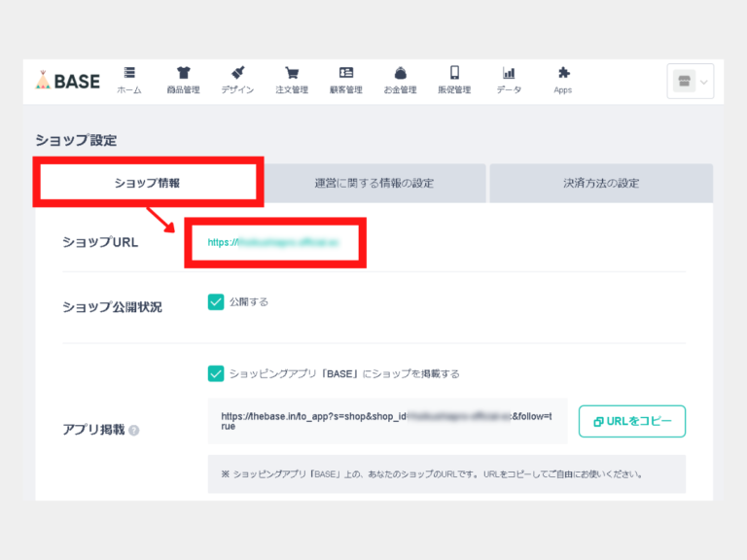The width and height of the screenshot is (747, 560).
Task: Click the URLをコピー button
Action: 631,421
